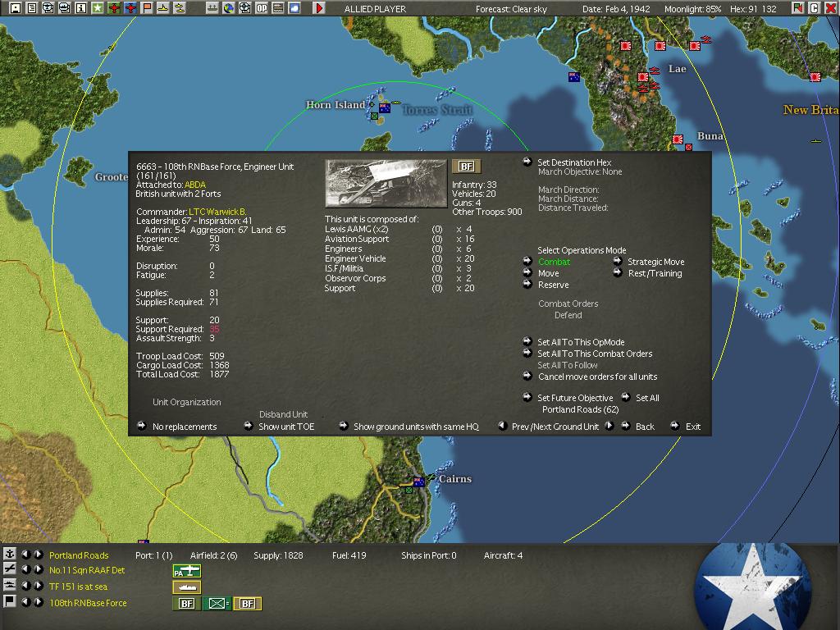Click Cancel move orders for all units
The height and width of the screenshot is (630, 840).
point(597,377)
